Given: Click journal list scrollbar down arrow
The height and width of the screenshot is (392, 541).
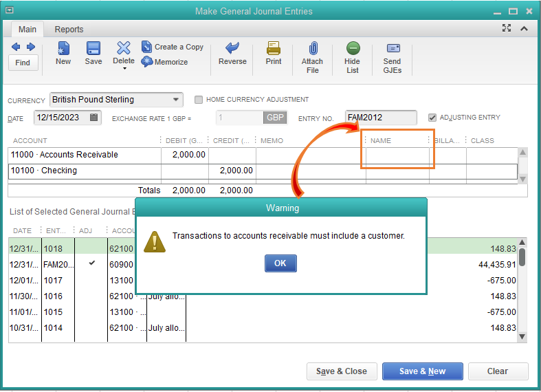Looking at the screenshot, I should (x=522, y=337).
